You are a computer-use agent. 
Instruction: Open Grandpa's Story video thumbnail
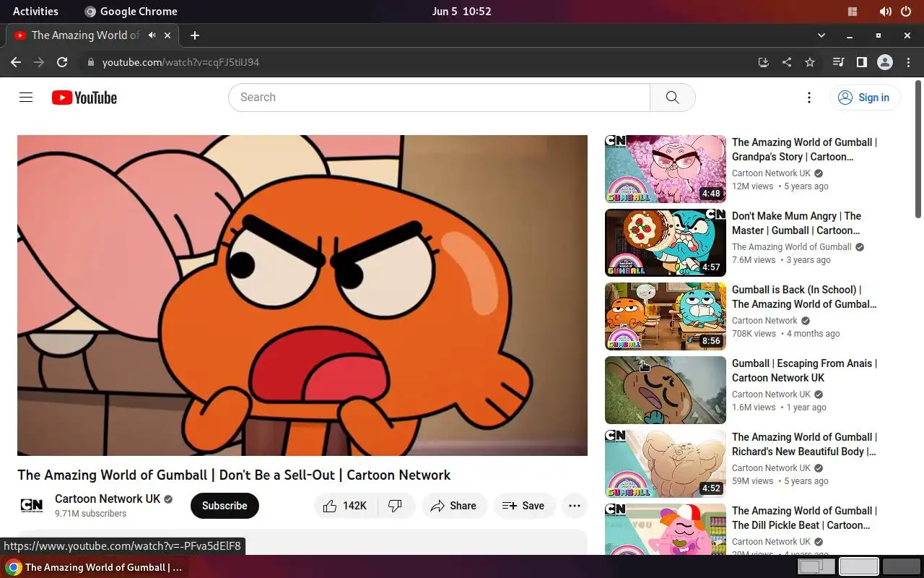pyautogui.click(x=666, y=169)
